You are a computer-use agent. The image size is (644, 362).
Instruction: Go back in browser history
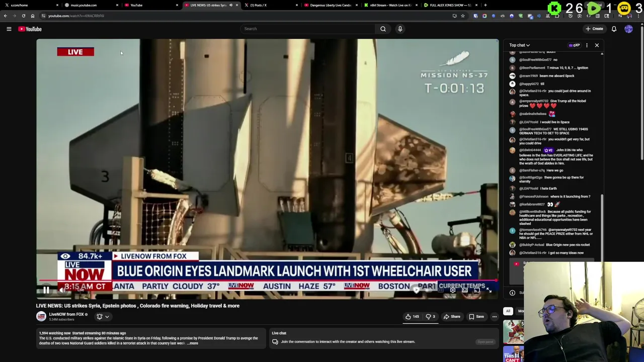tap(5, 16)
